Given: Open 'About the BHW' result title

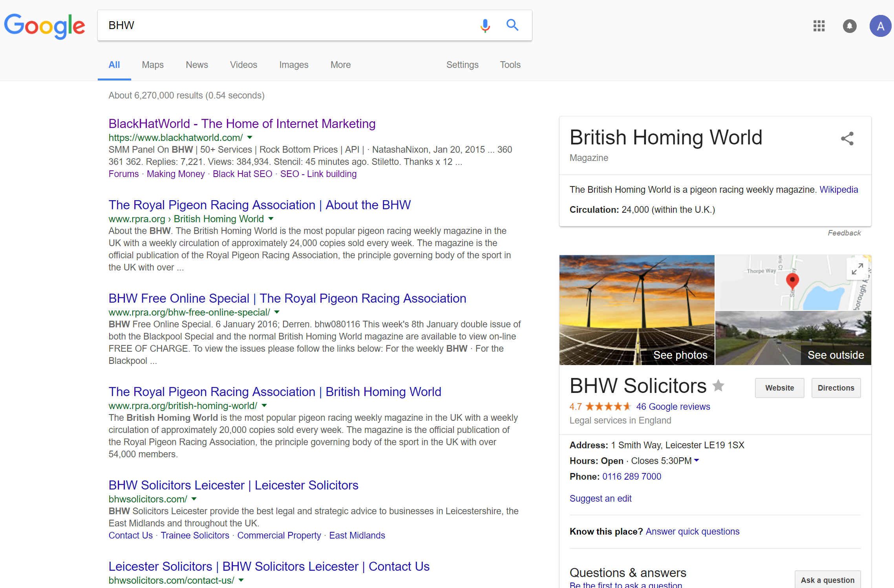Looking at the screenshot, I should click(260, 205).
